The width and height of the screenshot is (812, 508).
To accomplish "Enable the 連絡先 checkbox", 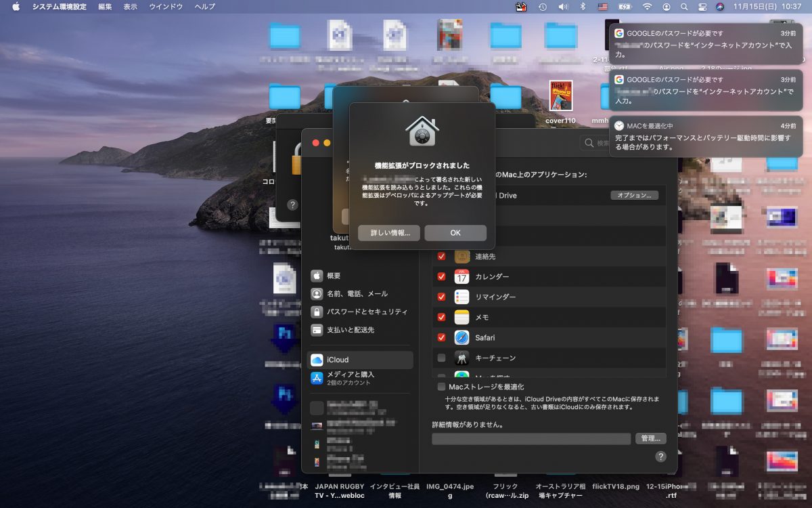I will point(441,257).
